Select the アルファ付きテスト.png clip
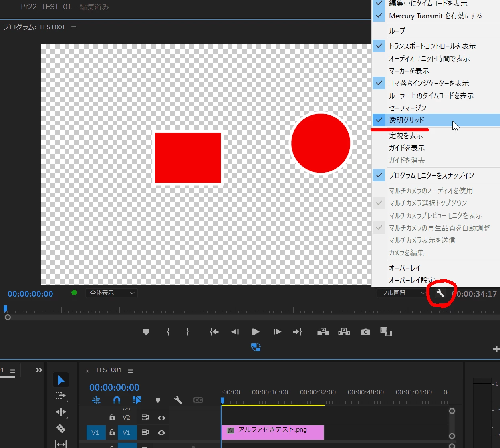Viewport: 500px width, 448px height. pos(272,432)
